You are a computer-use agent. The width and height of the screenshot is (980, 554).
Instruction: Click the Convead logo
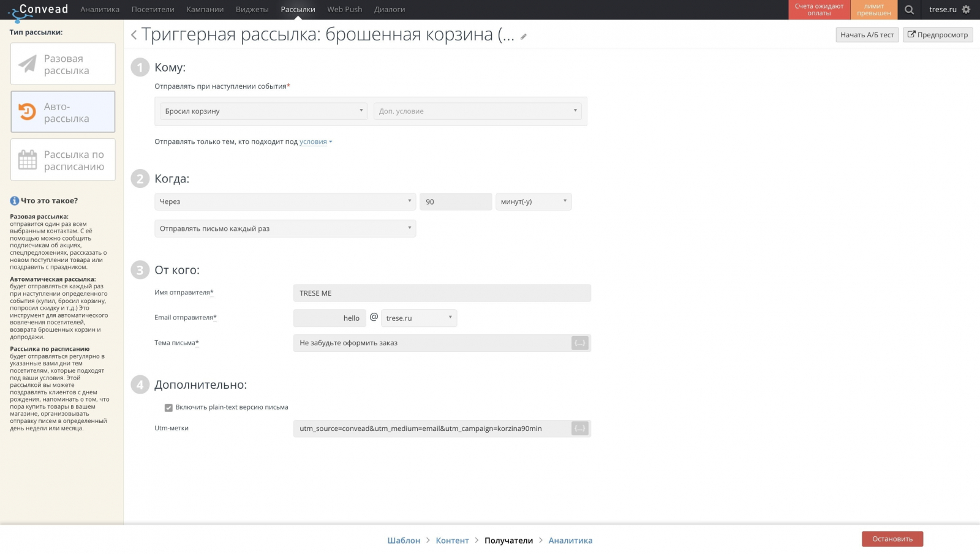pos(38,10)
